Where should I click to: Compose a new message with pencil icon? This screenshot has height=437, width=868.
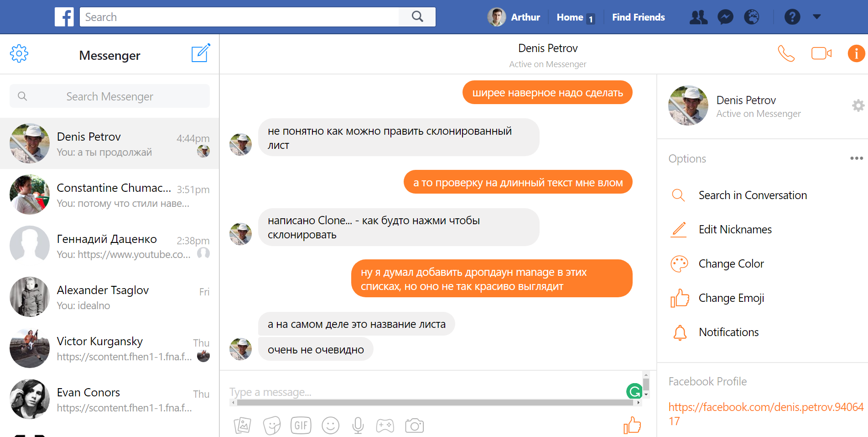point(201,53)
